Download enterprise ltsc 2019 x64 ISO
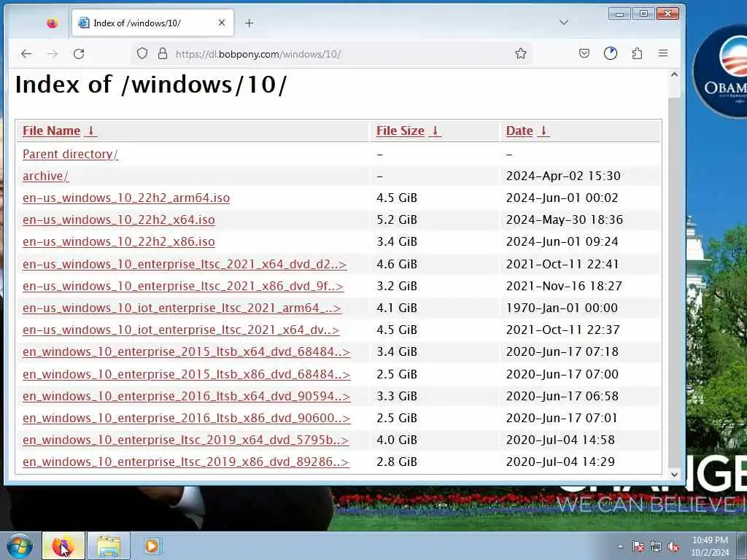 coord(186,440)
